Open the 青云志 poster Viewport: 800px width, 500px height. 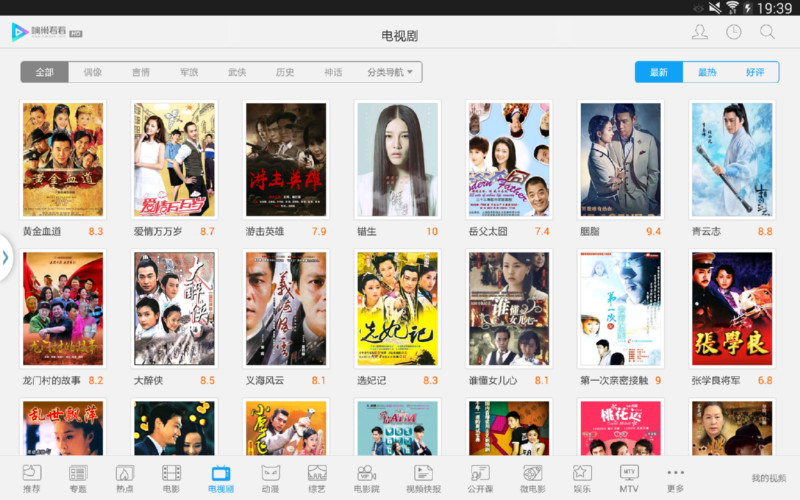[732, 160]
